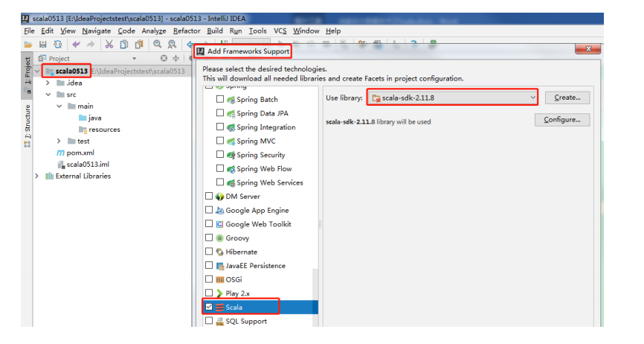Click the Google Web Toolkit icon
The height and width of the screenshot is (344, 644).
click(x=219, y=224)
